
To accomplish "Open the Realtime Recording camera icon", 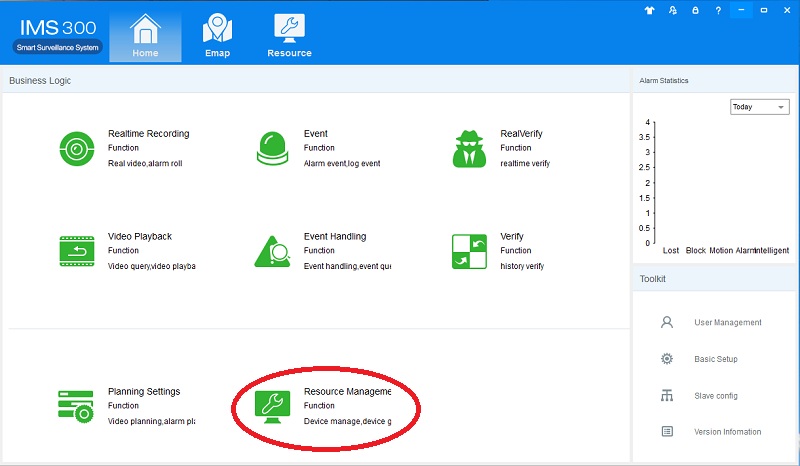I will click(77, 148).
